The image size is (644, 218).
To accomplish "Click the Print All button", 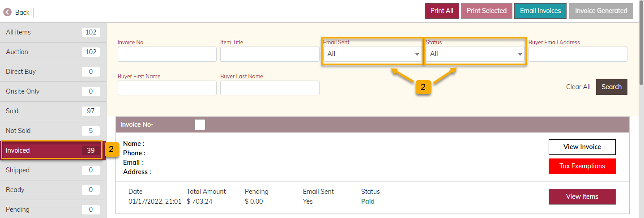I will (x=442, y=11).
